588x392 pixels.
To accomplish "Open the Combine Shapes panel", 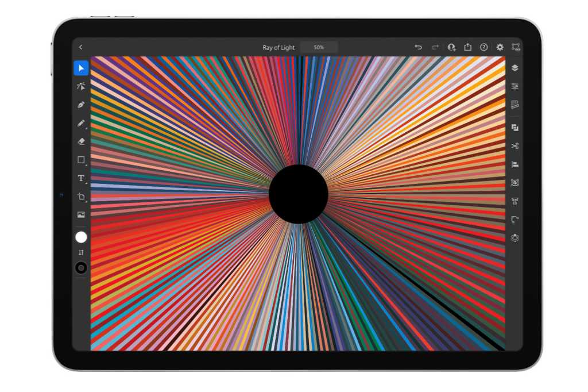I will tap(515, 128).
